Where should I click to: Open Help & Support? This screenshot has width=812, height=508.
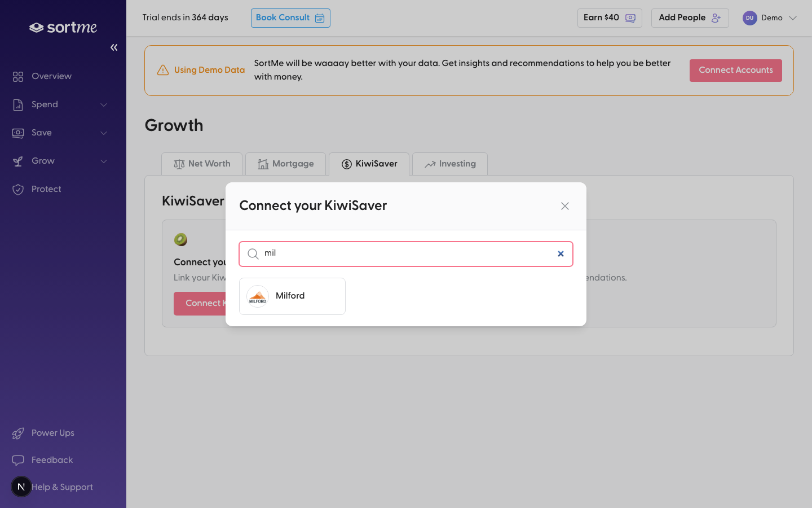(62, 487)
